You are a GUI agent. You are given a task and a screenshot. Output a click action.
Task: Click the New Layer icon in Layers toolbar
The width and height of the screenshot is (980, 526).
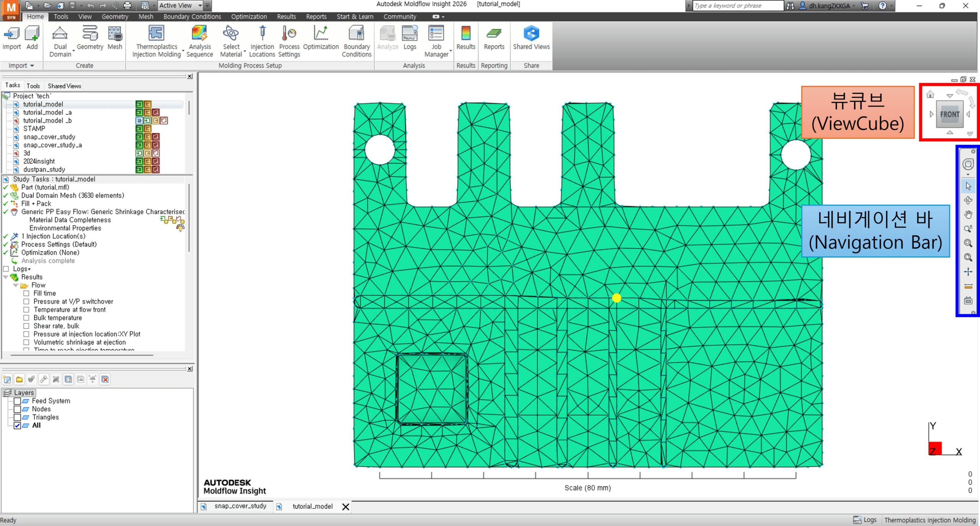click(x=7, y=379)
